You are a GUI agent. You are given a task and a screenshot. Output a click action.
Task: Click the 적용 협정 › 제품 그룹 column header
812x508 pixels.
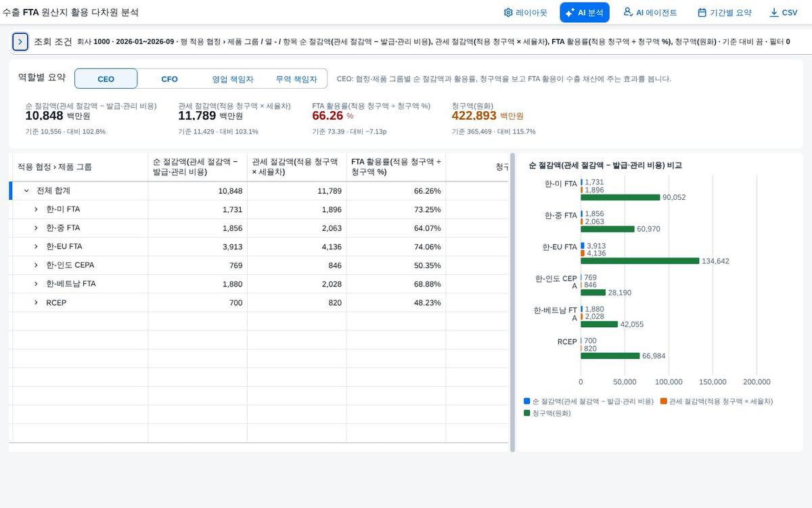80,167
